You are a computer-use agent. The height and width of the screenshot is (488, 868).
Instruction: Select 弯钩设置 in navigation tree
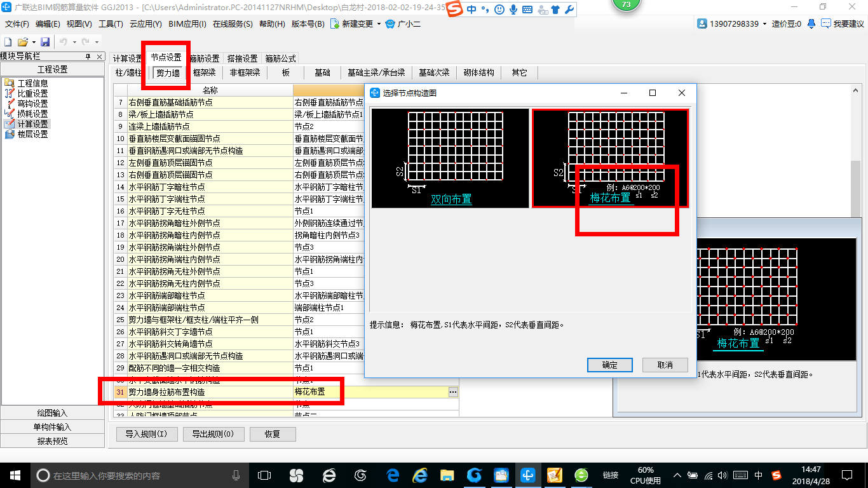click(x=32, y=104)
